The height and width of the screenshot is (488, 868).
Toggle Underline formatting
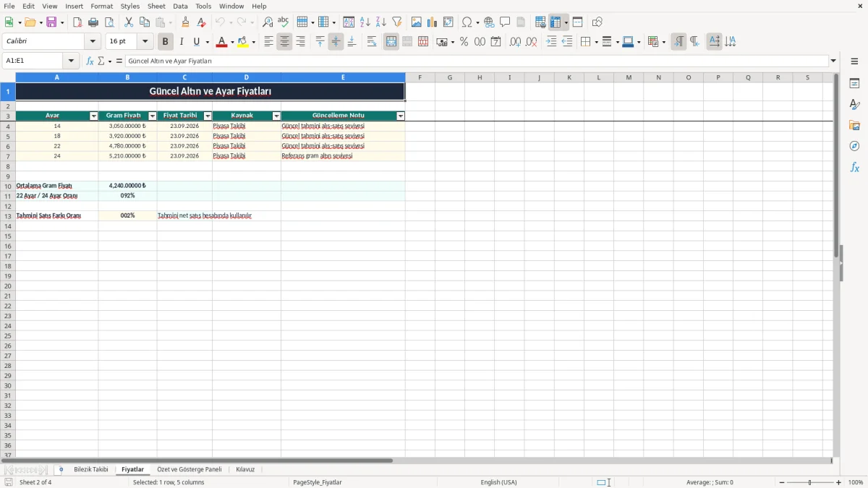click(x=197, y=42)
